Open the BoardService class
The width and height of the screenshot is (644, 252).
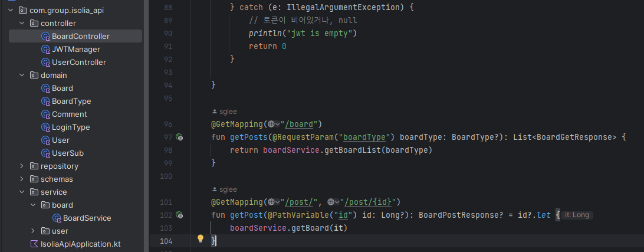tap(87, 218)
